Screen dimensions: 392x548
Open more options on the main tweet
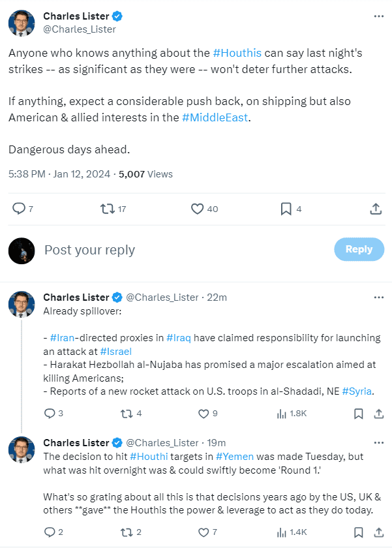[378, 16]
